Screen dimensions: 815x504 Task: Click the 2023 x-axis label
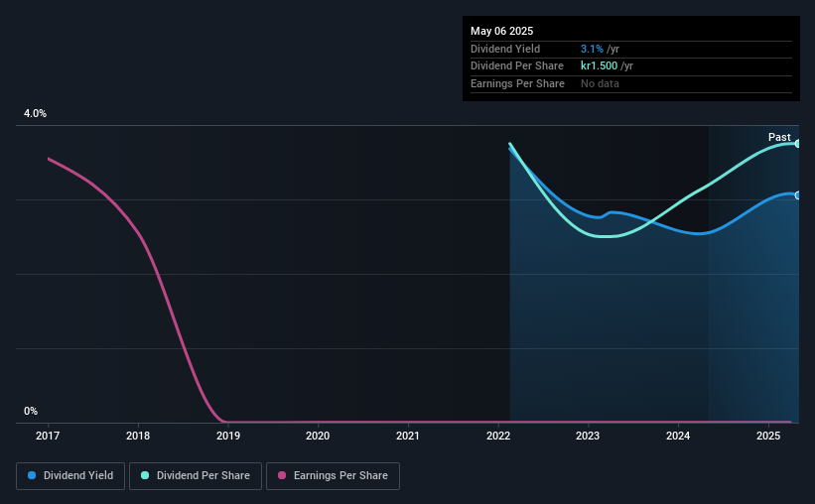pos(588,436)
